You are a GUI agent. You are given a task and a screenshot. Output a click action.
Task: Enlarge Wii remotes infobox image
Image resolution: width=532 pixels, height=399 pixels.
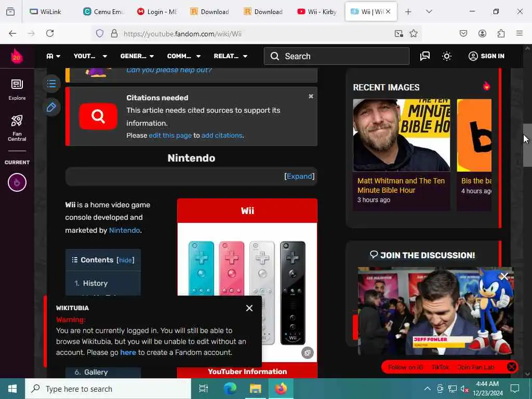[x=308, y=353]
